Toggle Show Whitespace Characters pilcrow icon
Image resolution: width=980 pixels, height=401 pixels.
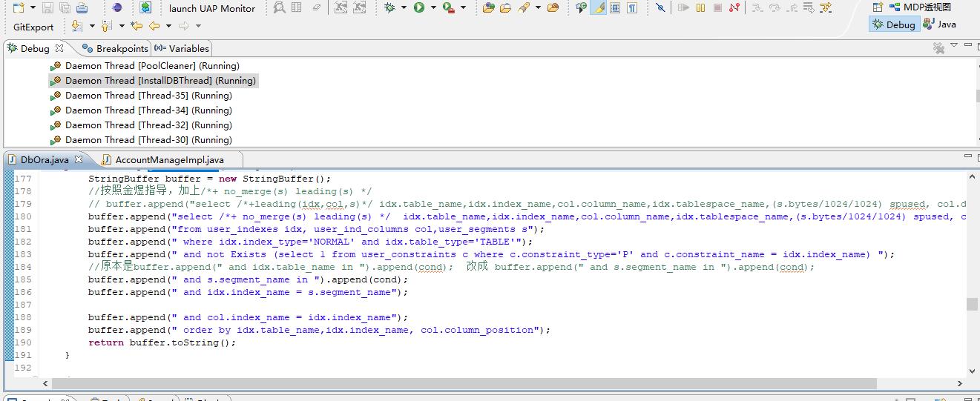click(x=632, y=8)
